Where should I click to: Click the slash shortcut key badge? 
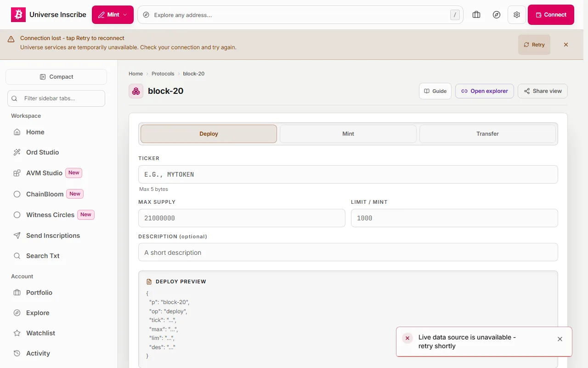[x=455, y=15]
